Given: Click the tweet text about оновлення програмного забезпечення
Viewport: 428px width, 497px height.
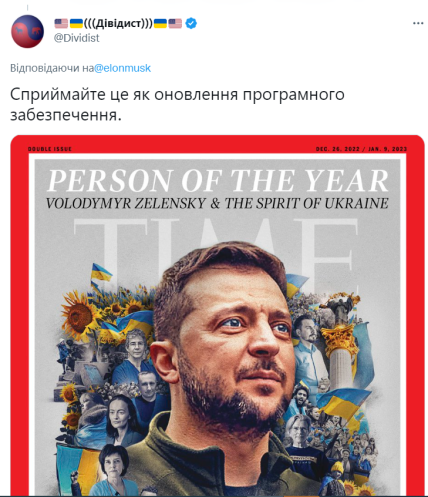Looking at the screenshot, I should [x=177, y=105].
